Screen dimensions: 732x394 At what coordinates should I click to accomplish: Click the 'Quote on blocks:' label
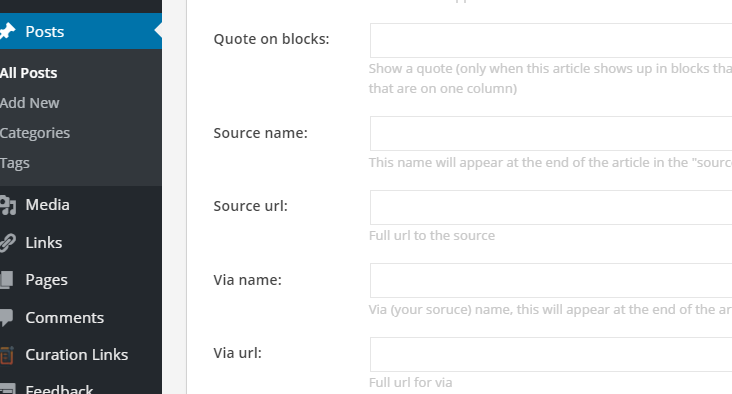[x=271, y=39]
